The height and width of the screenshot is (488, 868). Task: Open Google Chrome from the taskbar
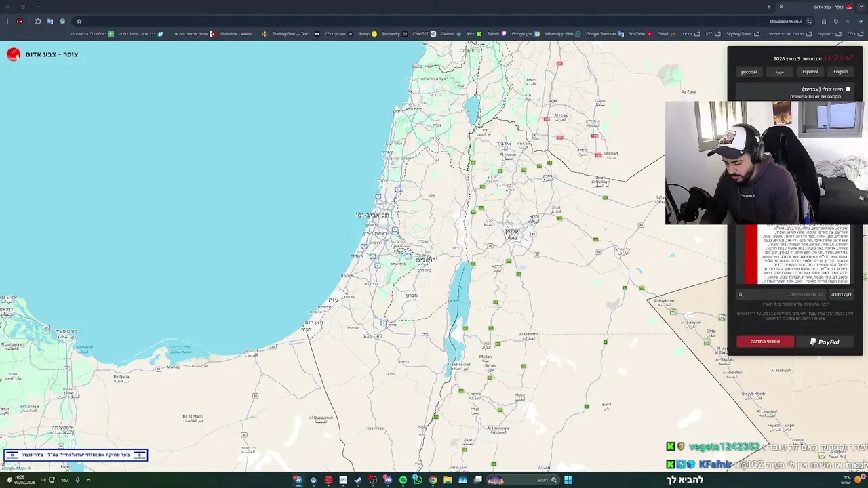tap(433, 480)
